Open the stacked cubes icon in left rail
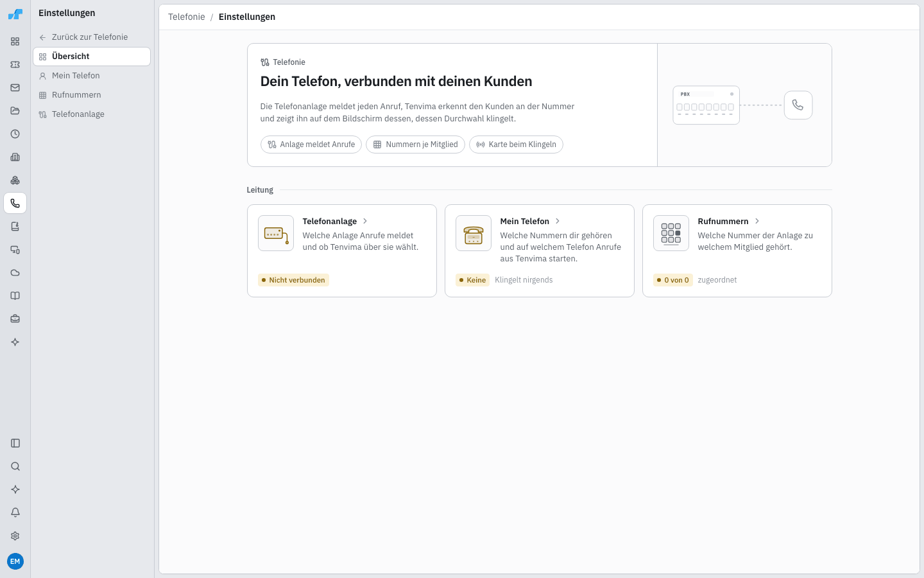This screenshot has height=578, width=924. pyautogui.click(x=15, y=180)
